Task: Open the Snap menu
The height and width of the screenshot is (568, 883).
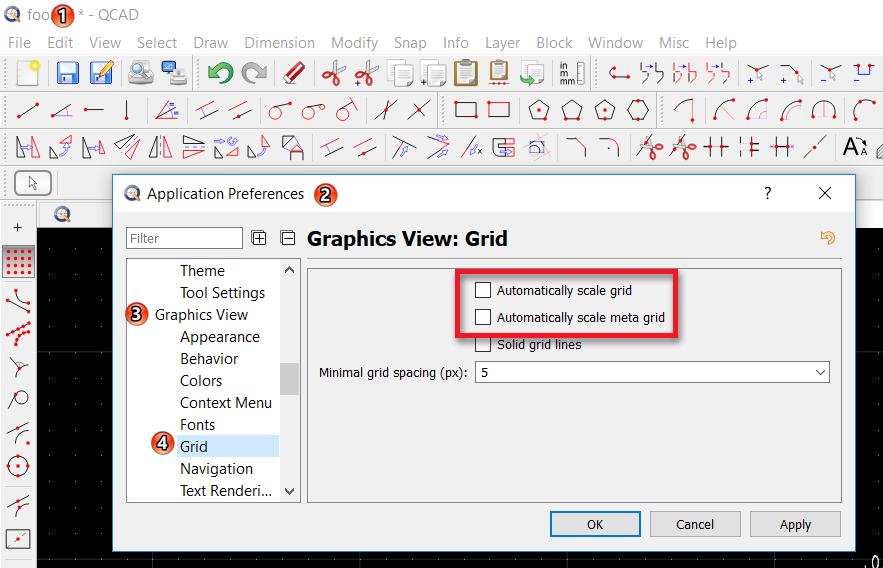Action: [x=410, y=43]
